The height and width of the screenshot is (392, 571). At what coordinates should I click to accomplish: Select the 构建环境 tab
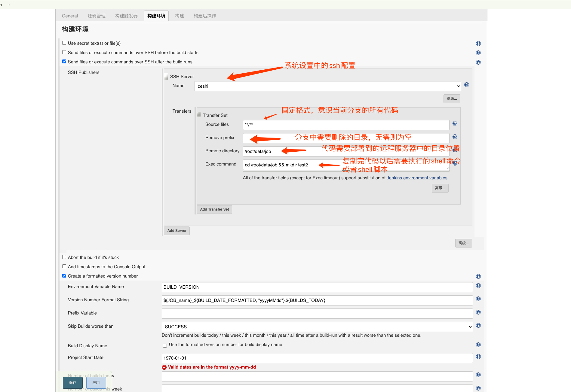pyautogui.click(x=156, y=16)
